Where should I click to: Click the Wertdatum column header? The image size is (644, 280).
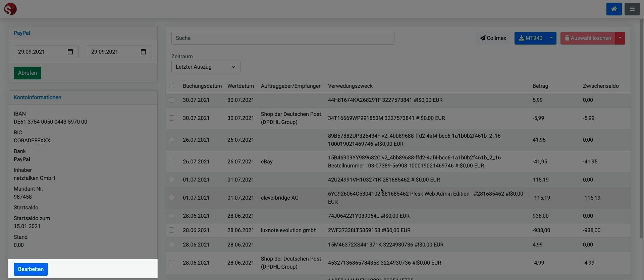[240, 86]
